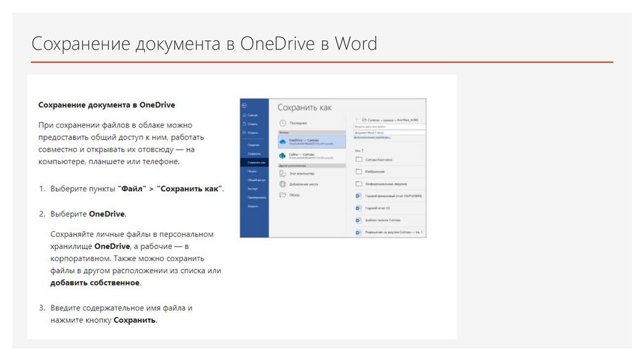The width and height of the screenshot is (644, 361).
Task: Open Общий доступ in the blue sidebar
Action: (257, 180)
